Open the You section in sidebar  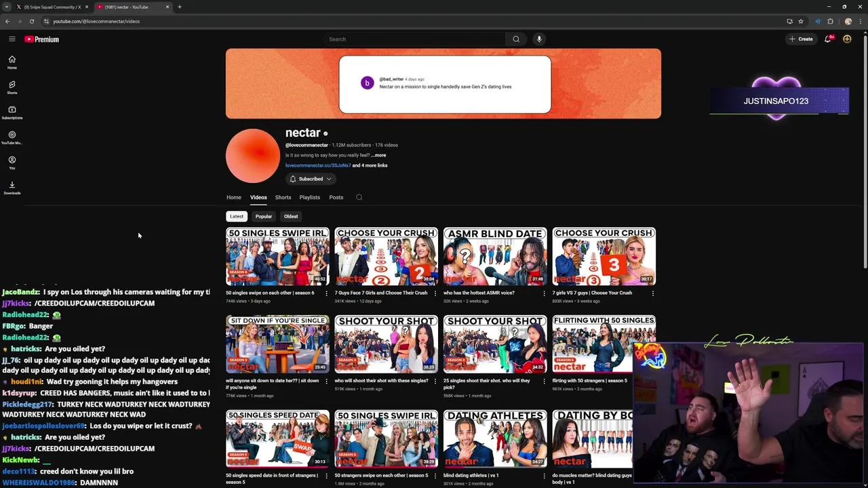[12, 163]
